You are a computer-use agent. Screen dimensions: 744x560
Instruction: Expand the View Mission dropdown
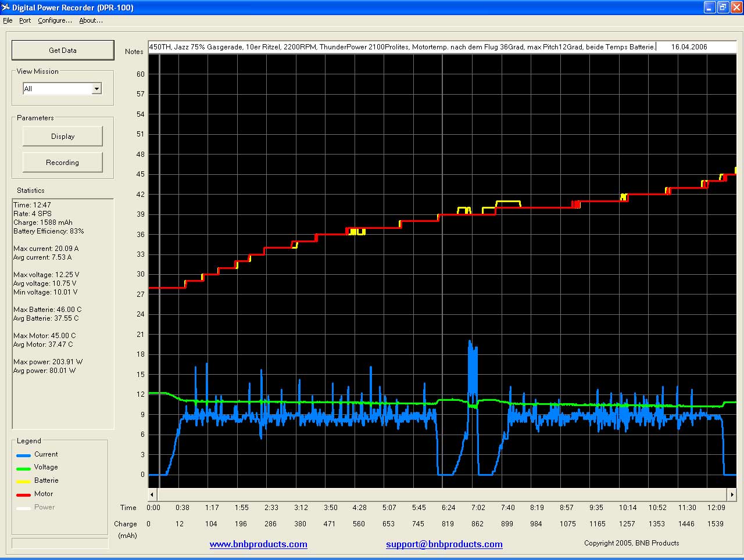click(97, 88)
